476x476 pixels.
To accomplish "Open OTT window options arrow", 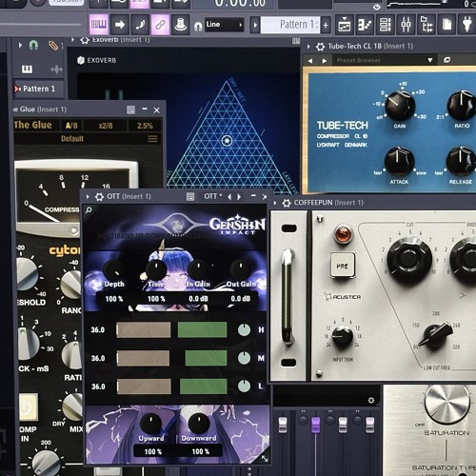I will point(88,197).
